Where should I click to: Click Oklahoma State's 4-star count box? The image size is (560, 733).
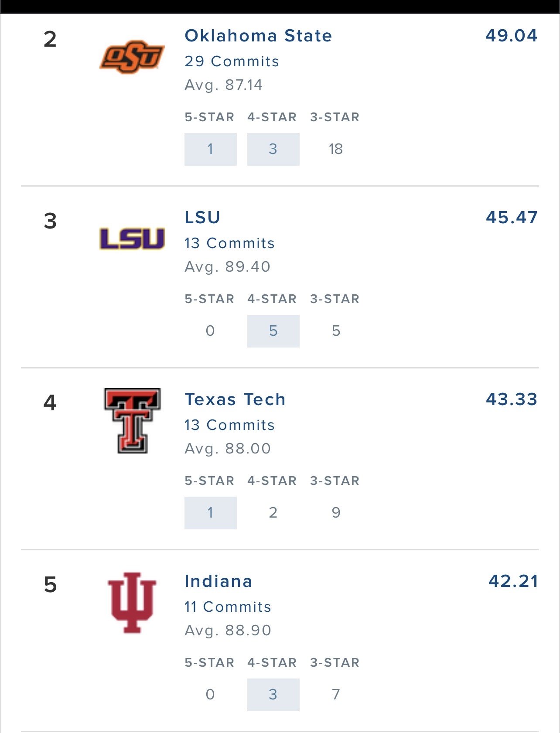click(x=273, y=149)
